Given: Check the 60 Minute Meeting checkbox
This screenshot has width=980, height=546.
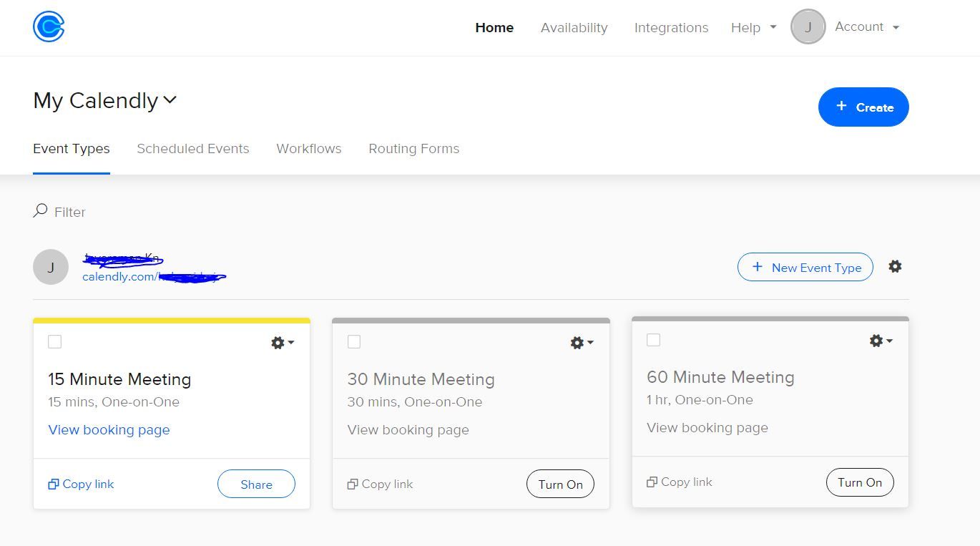Looking at the screenshot, I should pos(653,340).
